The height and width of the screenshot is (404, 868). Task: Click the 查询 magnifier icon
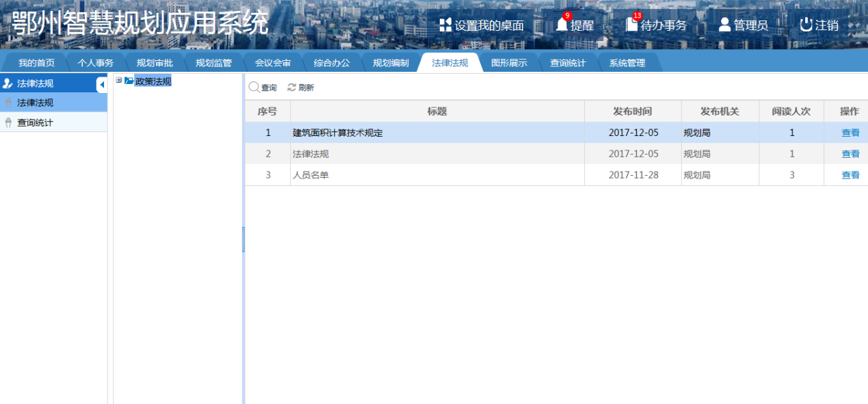tap(254, 87)
